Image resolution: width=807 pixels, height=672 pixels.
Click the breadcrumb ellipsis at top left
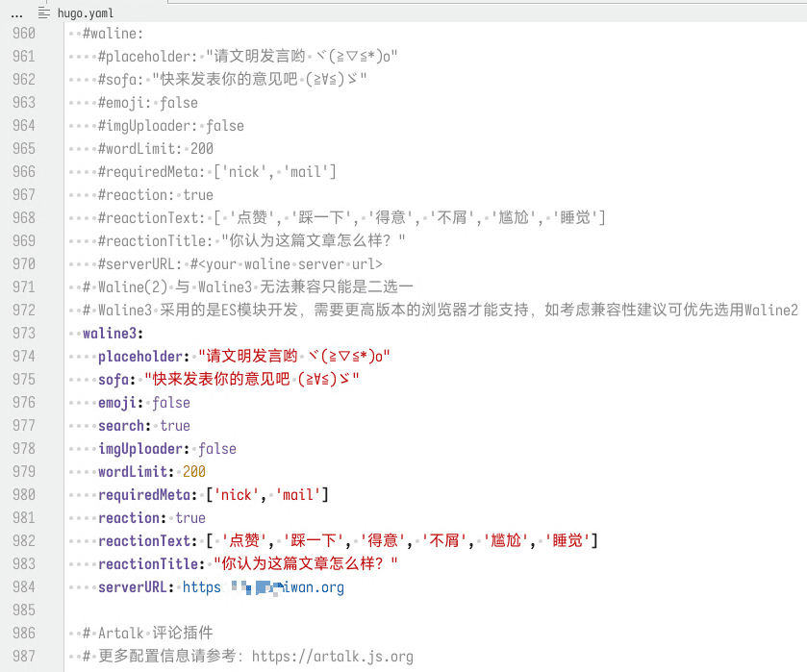16,13
